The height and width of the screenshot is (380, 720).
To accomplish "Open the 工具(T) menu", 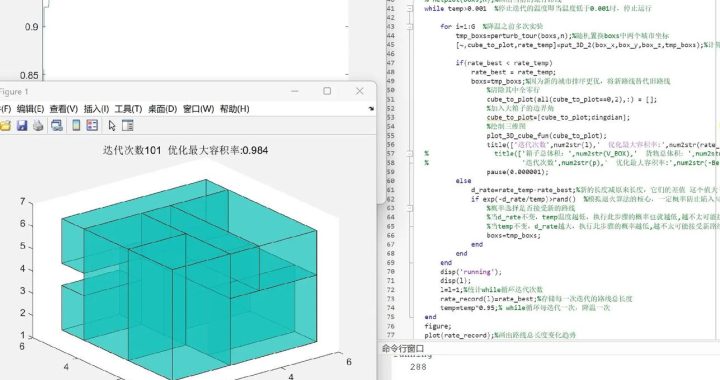I will (x=128, y=109).
